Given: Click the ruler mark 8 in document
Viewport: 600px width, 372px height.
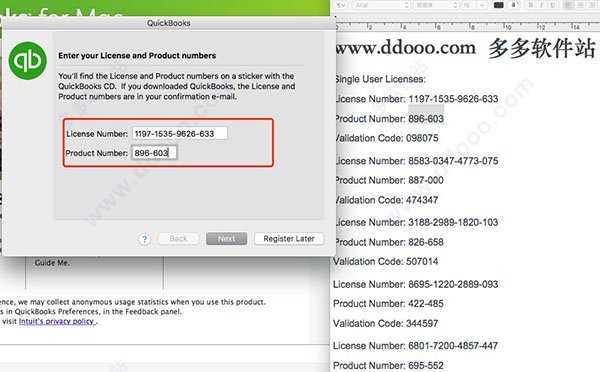Looking at the screenshot, I should tap(473, 28).
